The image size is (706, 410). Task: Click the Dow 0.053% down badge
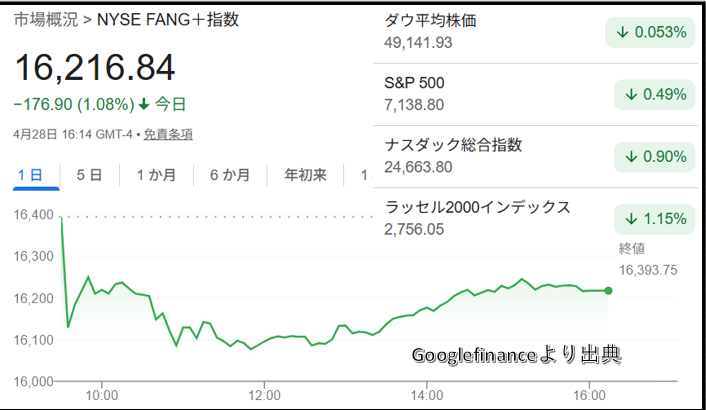coord(650,33)
